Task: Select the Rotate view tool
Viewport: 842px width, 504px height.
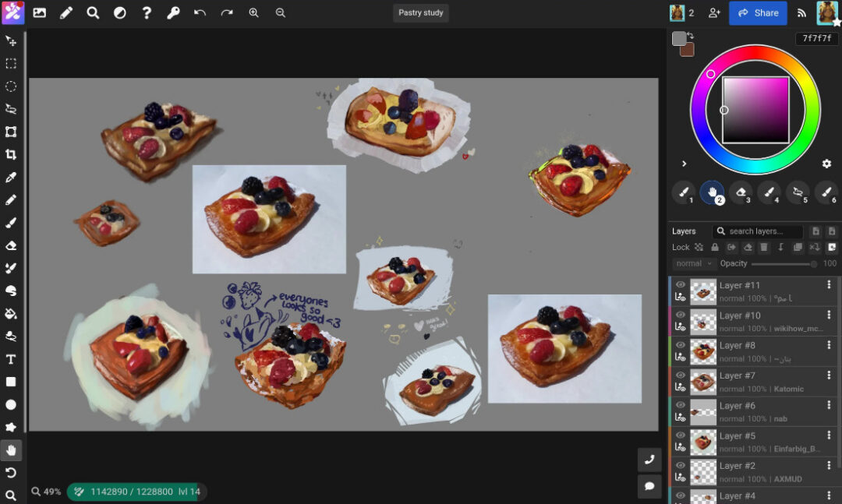Action: pos(11,473)
